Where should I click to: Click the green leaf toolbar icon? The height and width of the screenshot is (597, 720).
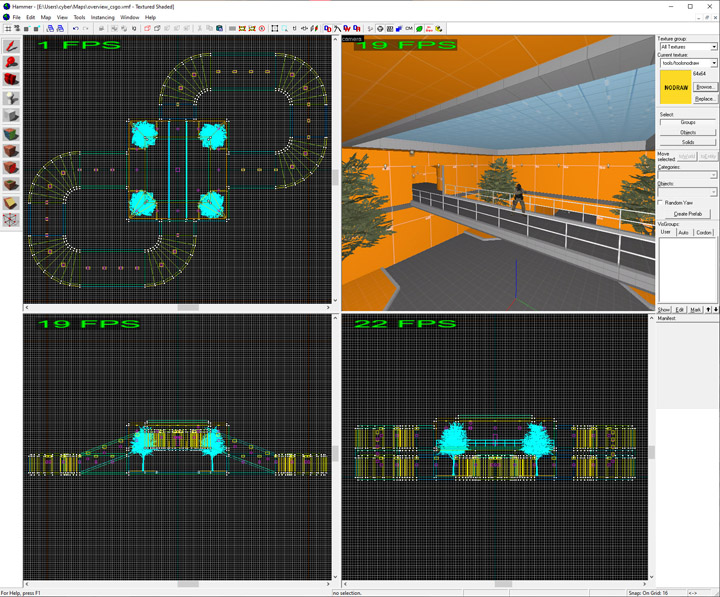pyautogui.click(x=419, y=28)
